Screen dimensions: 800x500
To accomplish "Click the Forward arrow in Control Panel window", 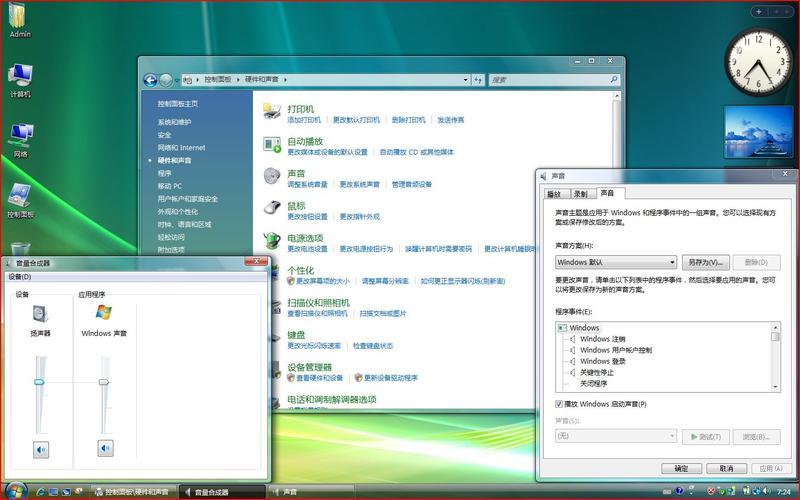I will 166,80.
